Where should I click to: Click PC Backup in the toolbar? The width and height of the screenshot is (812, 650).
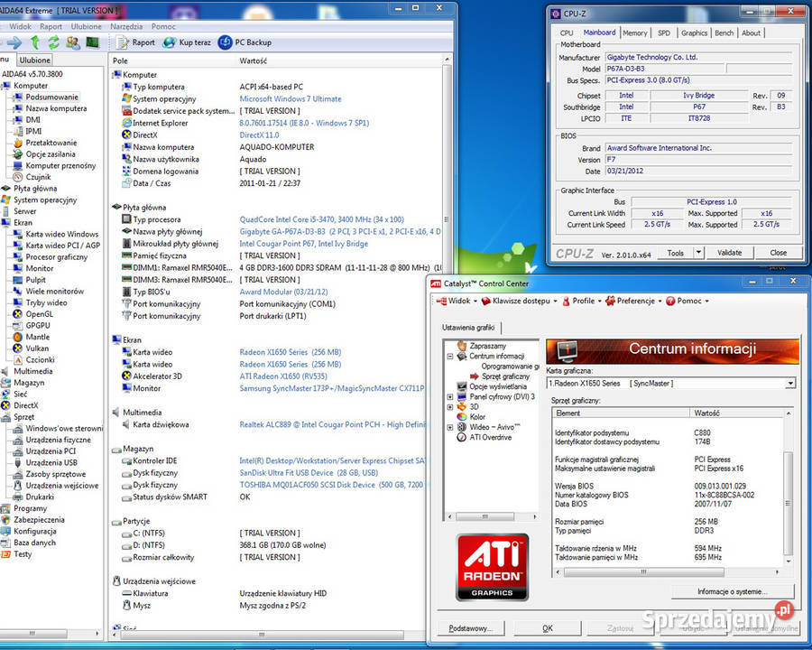coord(245,42)
